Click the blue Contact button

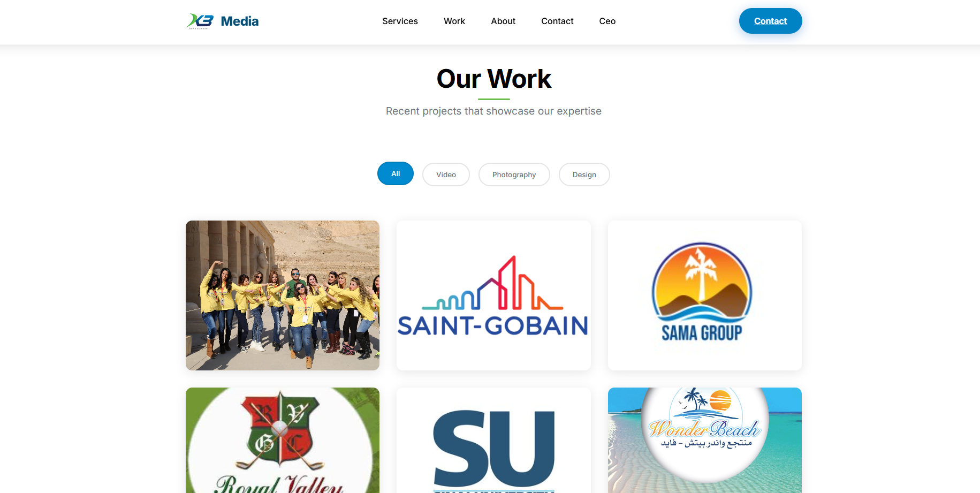(770, 21)
